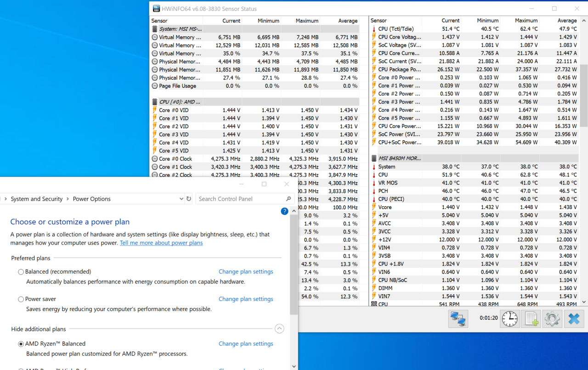Collapse additional plans with the round chevron
This screenshot has height=370, width=588.
[x=279, y=329]
